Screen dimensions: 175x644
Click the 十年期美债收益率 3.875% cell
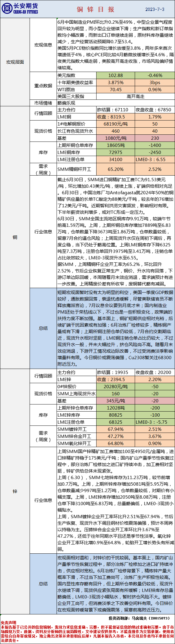[115, 83]
